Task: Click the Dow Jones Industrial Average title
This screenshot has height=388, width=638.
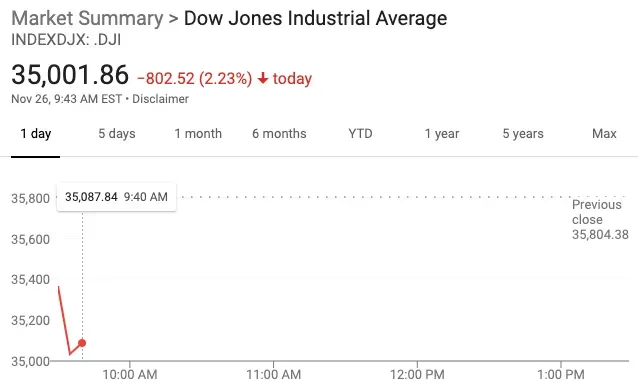Action: pos(315,18)
